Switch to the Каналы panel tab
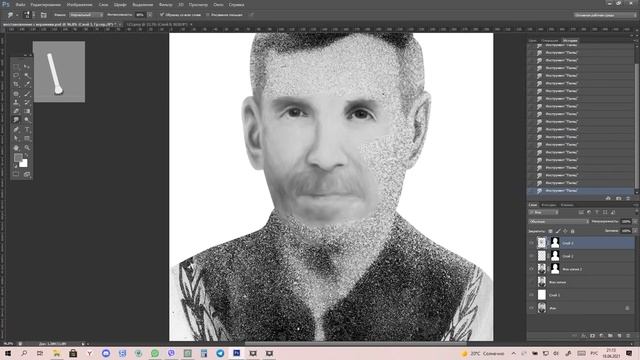This screenshot has height=360, width=640. coord(567,205)
